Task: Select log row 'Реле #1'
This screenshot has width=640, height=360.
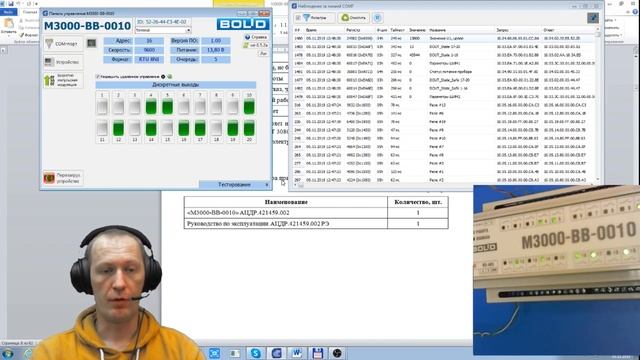Action: (444, 172)
